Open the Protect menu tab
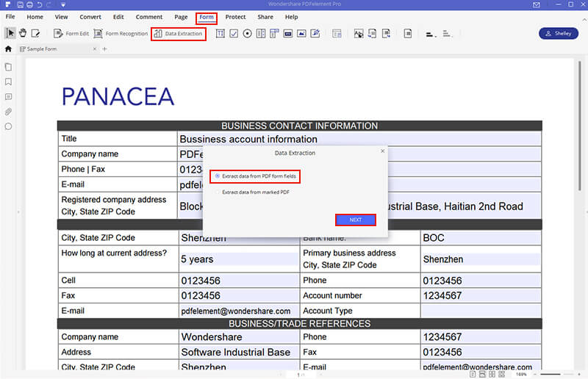Viewport: 588px width, 379px height. click(x=235, y=17)
